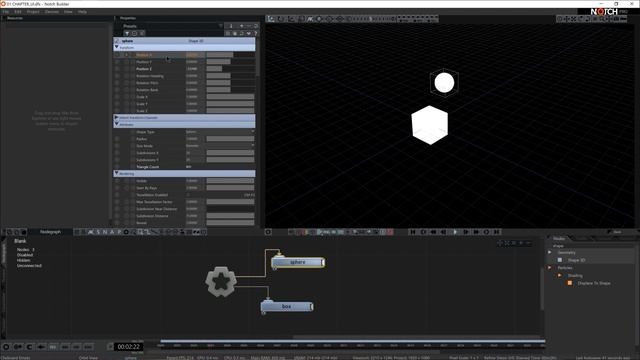640x360 pixels.
Task: Click the Radius slider bar
Action: [x=230, y=139]
